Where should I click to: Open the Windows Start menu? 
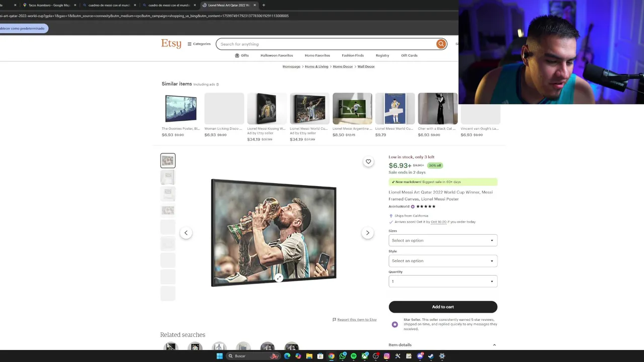pyautogui.click(x=219, y=356)
